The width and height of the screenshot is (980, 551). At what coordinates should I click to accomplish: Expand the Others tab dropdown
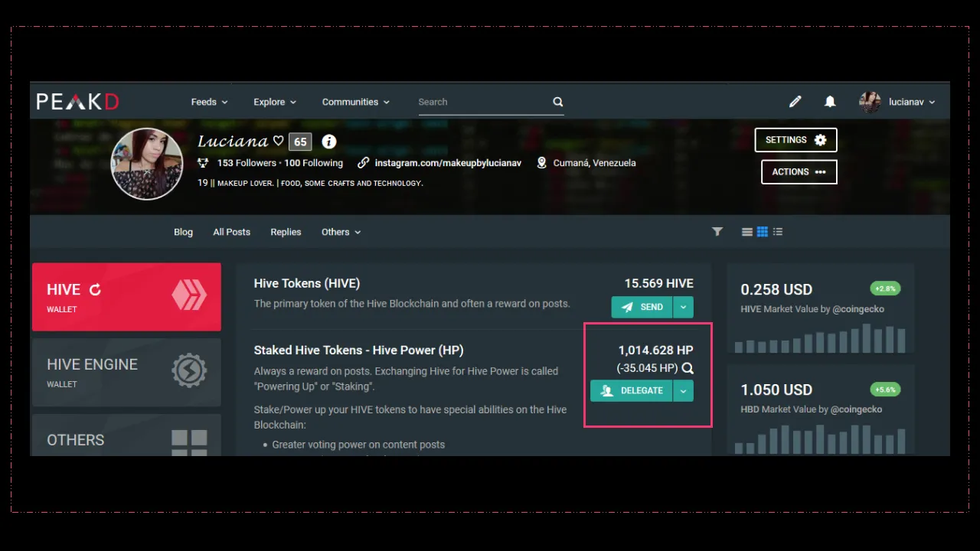341,232
